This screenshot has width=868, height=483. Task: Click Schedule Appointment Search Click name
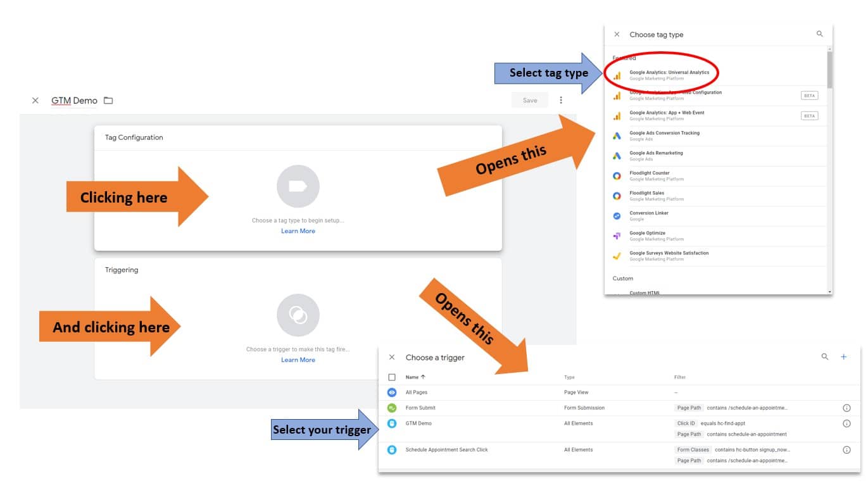pyautogui.click(x=447, y=450)
